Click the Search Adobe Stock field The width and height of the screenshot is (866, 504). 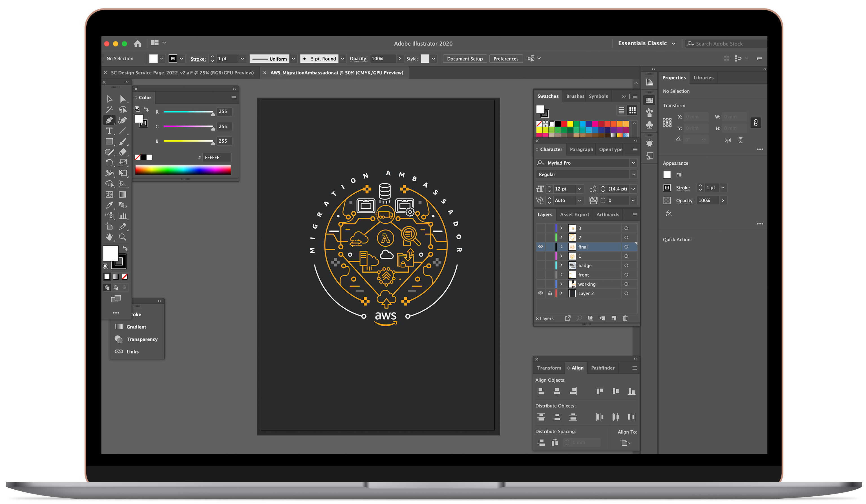tap(726, 44)
